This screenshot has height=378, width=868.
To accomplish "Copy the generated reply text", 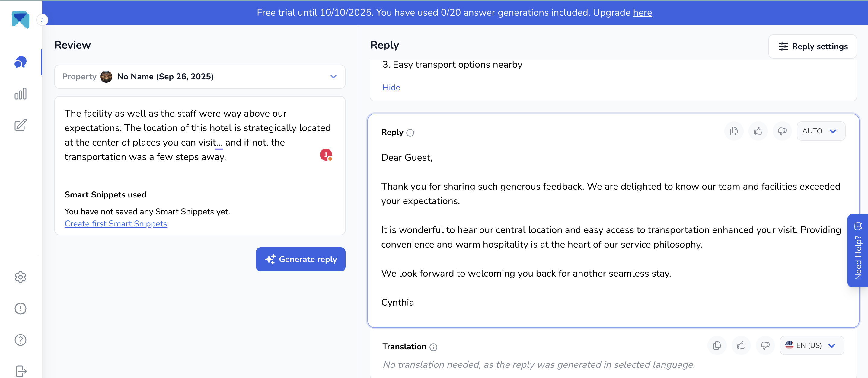I will pyautogui.click(x=734, y=131).
